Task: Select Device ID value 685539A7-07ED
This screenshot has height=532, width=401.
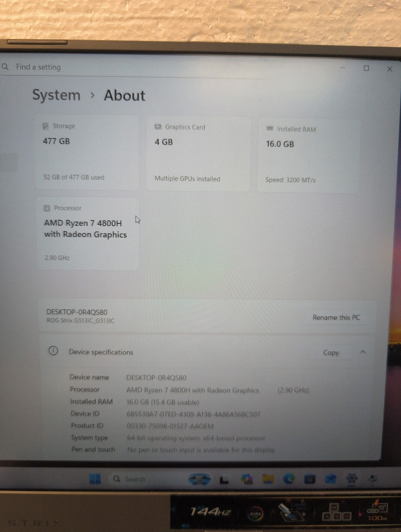Action: 193,414
